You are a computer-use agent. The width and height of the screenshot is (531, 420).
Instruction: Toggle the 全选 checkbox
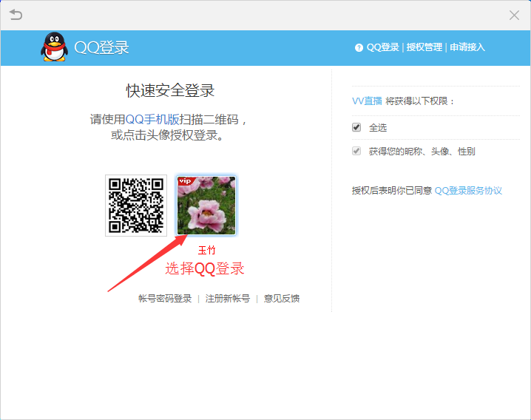(356, 127)
